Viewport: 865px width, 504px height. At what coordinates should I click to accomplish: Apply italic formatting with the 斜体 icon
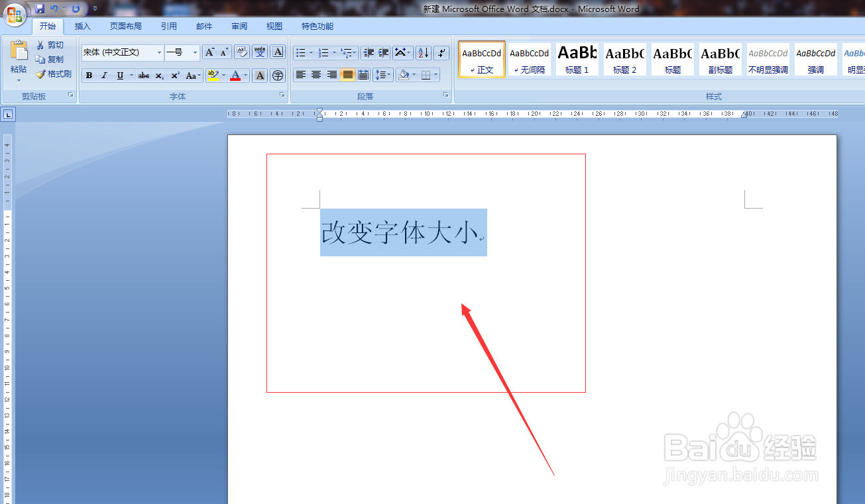click(104, 76)
